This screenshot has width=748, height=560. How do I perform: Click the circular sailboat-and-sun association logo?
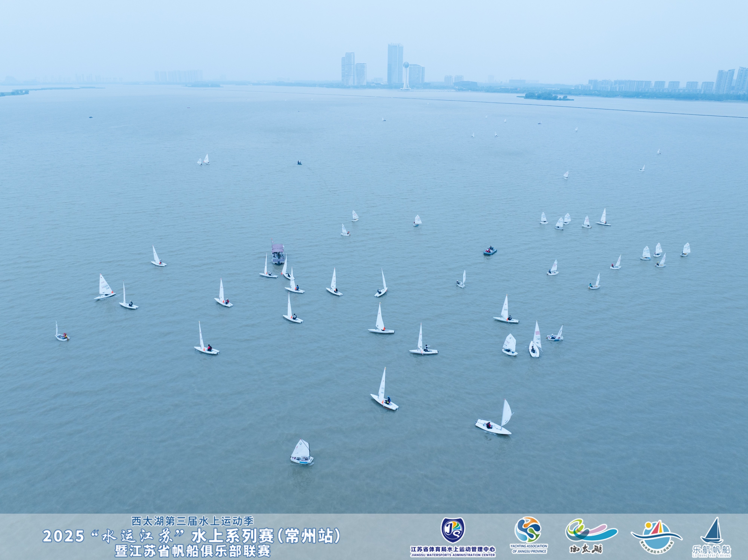(x=656, y=536)
